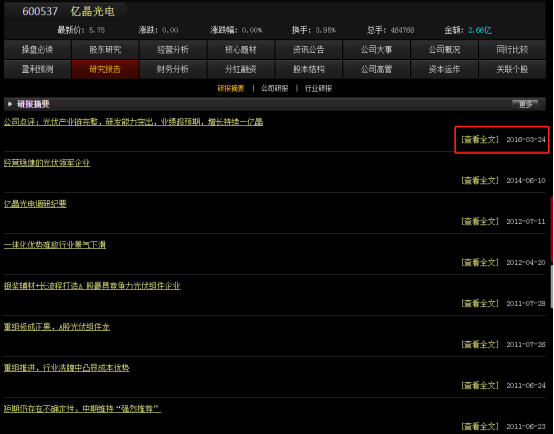
Task: View full text of the 2014-06-10 report
Action: (480, 181)
